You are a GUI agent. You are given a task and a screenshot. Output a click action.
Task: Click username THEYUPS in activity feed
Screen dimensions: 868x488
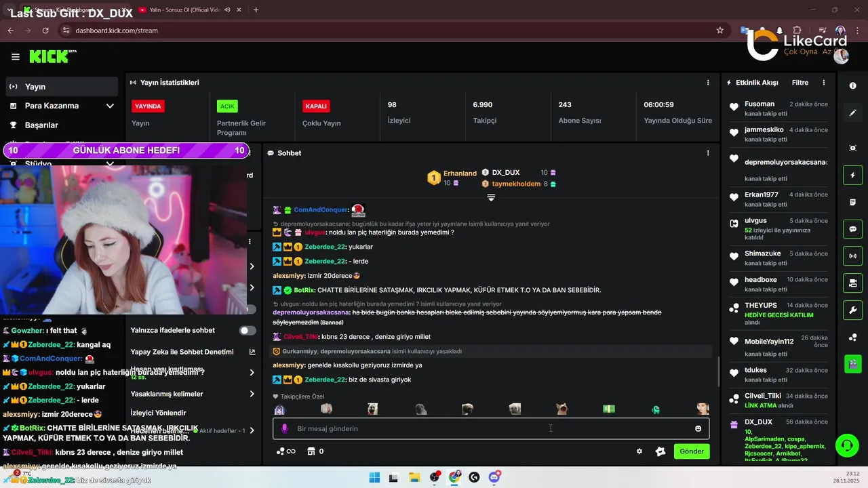pyautogui.click(x=762, y=306)
